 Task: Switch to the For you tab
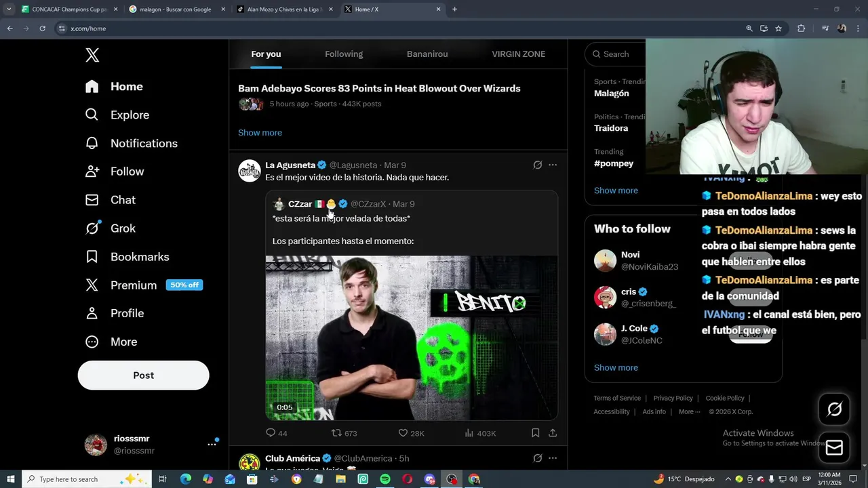[266, 54]
